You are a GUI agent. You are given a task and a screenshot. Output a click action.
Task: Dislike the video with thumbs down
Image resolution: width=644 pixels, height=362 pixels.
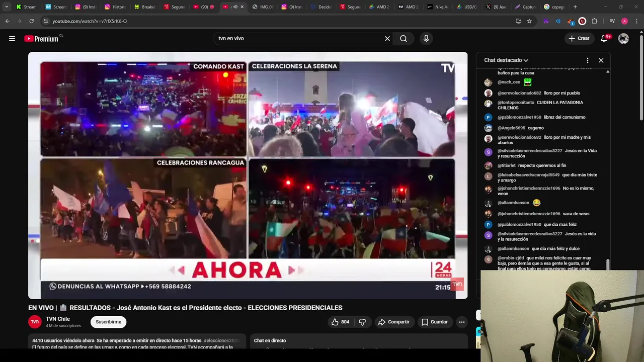click(362, 322)
